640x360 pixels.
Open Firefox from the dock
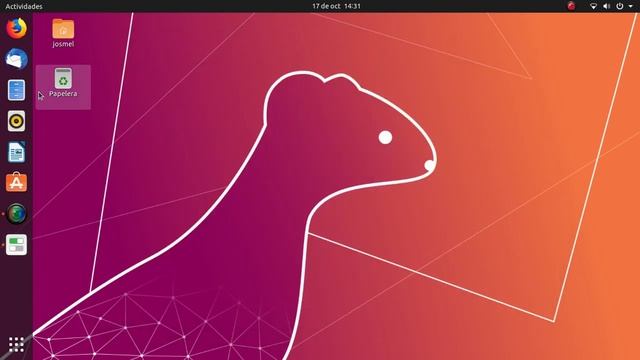pos(16,28)
